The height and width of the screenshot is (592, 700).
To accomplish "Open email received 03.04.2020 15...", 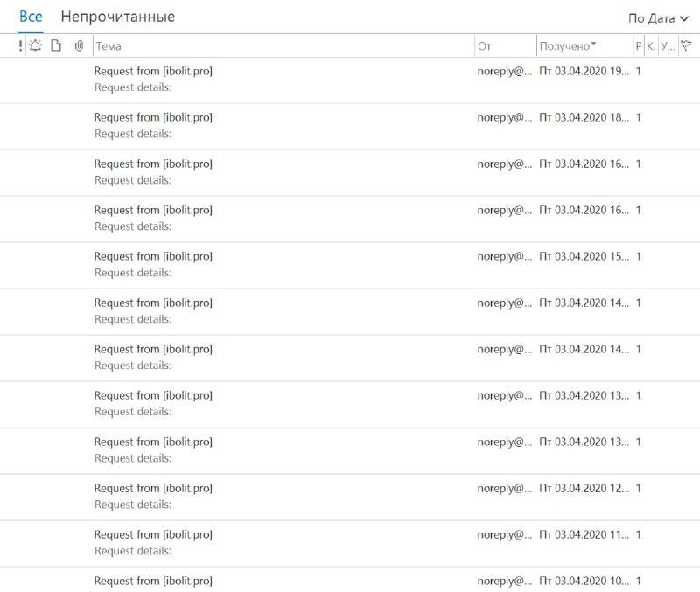I will point(350,266).
